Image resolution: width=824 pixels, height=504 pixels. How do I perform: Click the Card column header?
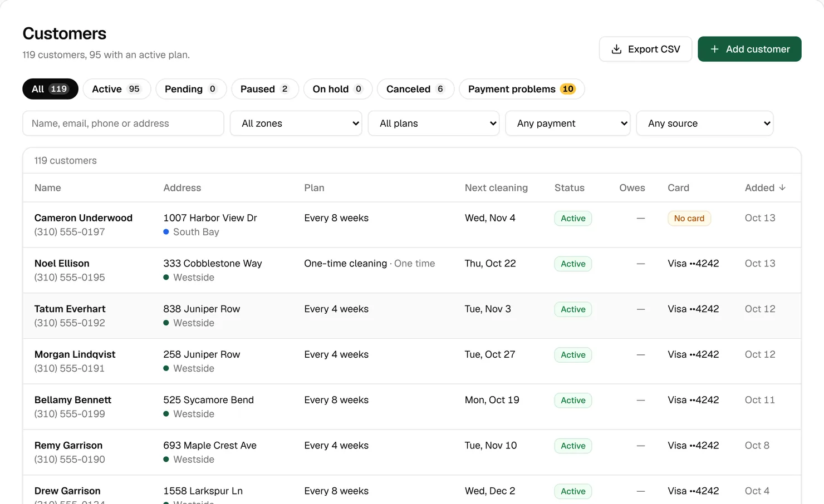click(x=678, y=188)
